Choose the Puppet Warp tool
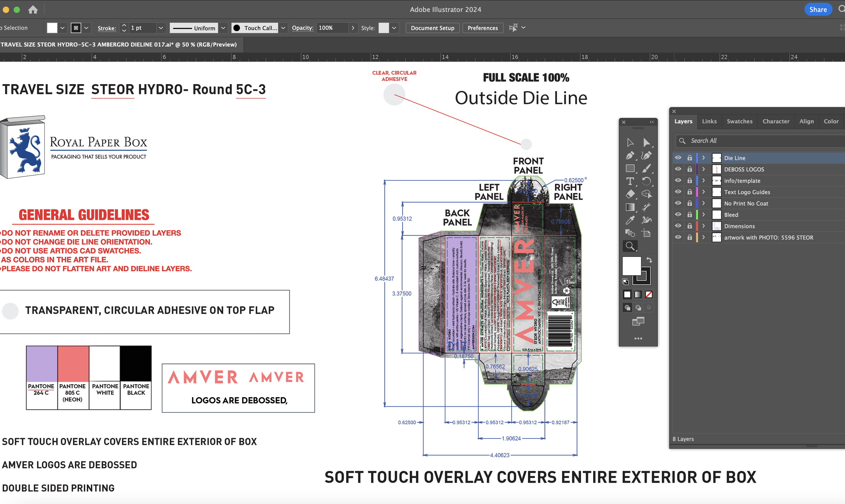Image resolution: width=845 pixels, height=504 pixels. [646, 220]
